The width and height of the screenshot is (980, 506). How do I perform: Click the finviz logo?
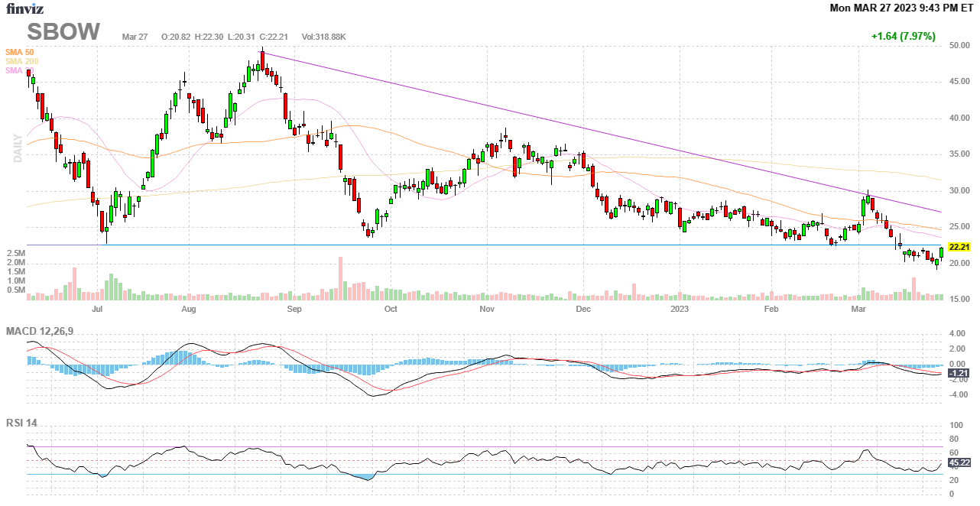[x=25, y=8]
